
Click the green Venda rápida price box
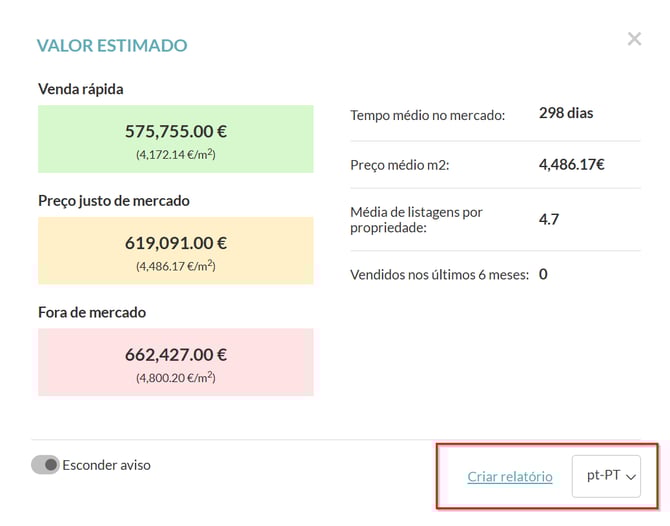(175, 139)
